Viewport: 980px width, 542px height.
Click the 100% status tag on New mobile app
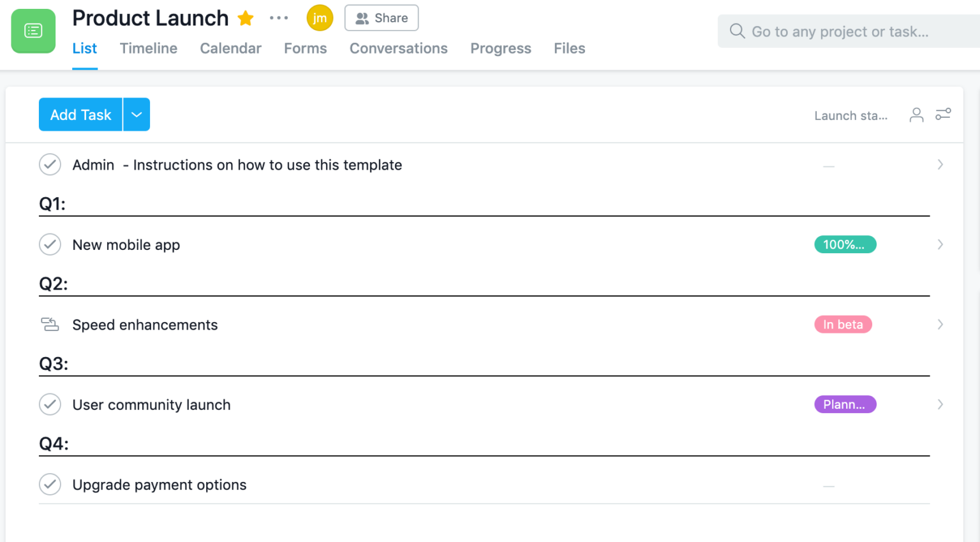845,244
